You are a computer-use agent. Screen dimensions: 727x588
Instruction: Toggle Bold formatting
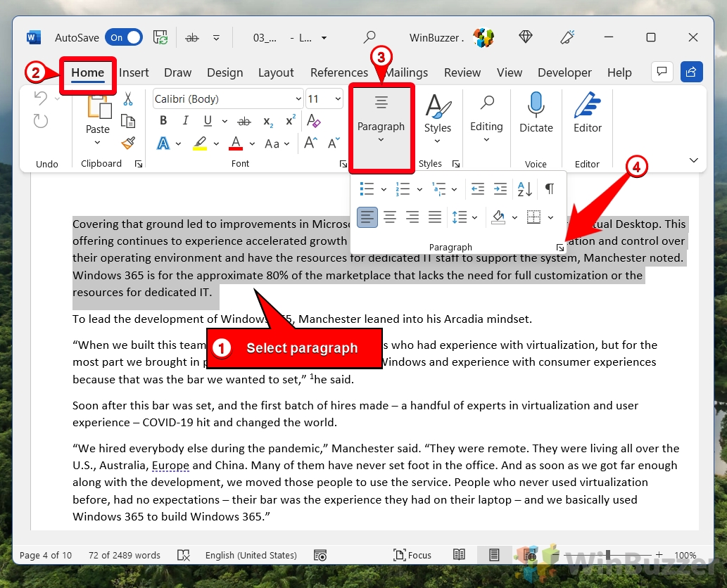tap(163, 120)
